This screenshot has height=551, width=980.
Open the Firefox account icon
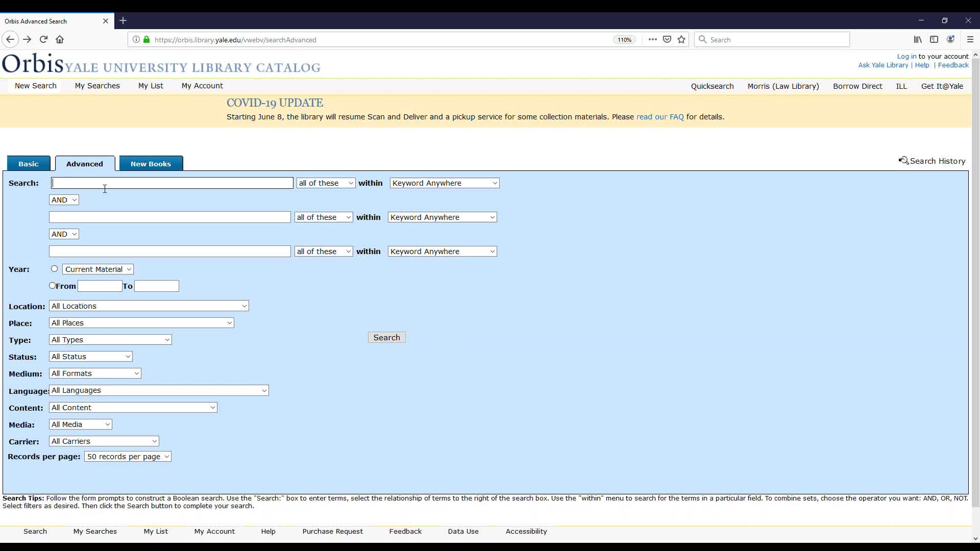coord(950,39)
